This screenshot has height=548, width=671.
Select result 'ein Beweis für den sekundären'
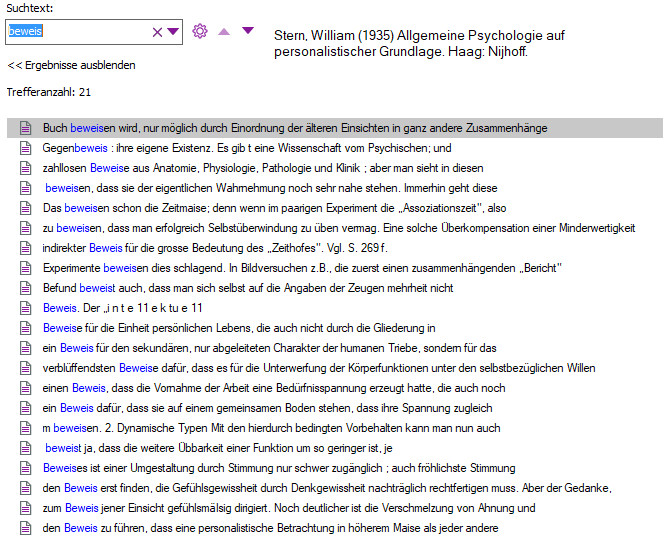coord(270,348)
